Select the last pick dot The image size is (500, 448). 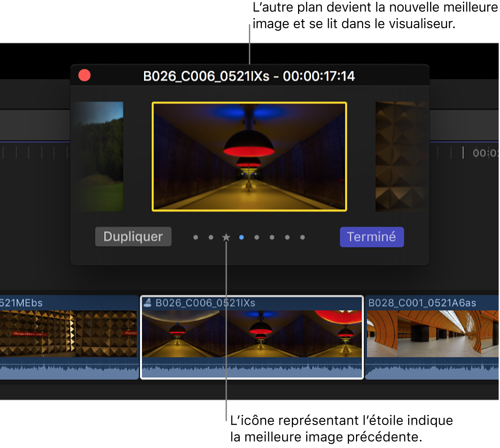click(302, 237)
